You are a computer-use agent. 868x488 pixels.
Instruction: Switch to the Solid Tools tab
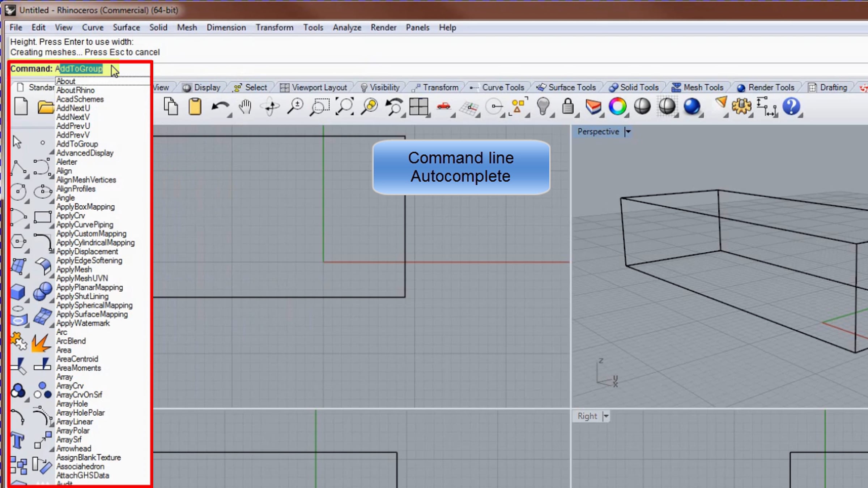click(634, 87)
